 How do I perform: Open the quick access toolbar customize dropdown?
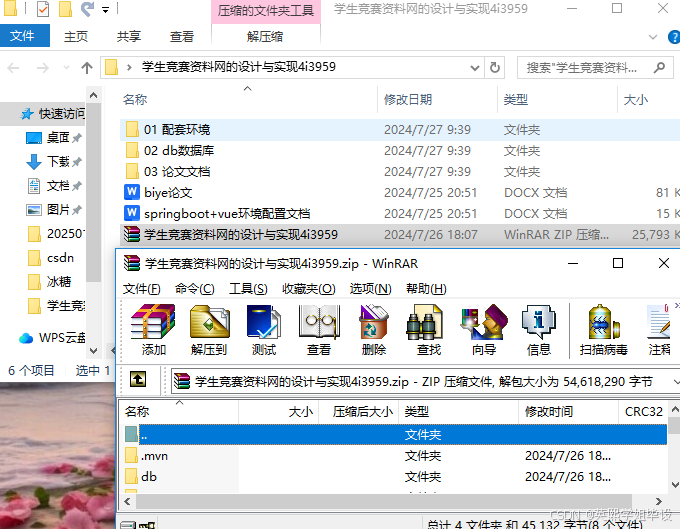pyautogui.click(x=105, y=10)
